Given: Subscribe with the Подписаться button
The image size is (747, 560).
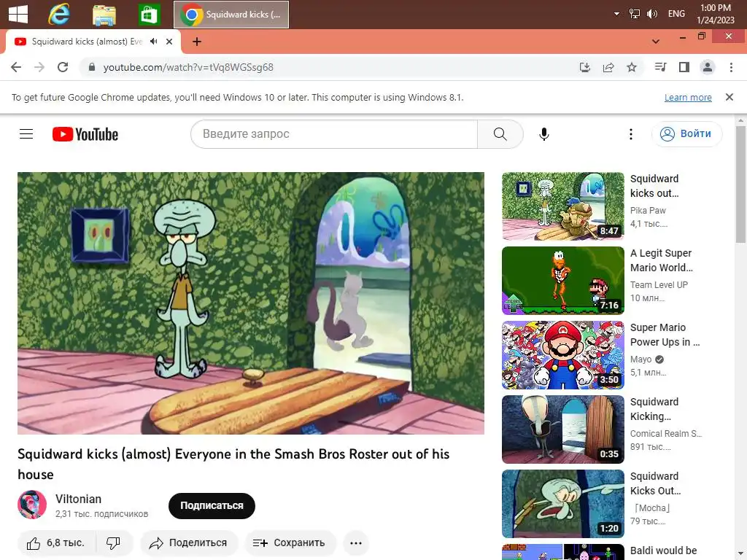Looking at the screenshot, I should pos(212,506).
